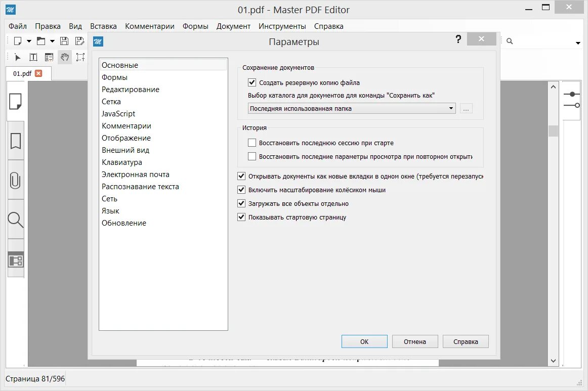The height and width of the screenshot is (391, 588).
Task: Enable 'Восстановить последнюю сессию при старте'
Action: click(x=252, y=143)
